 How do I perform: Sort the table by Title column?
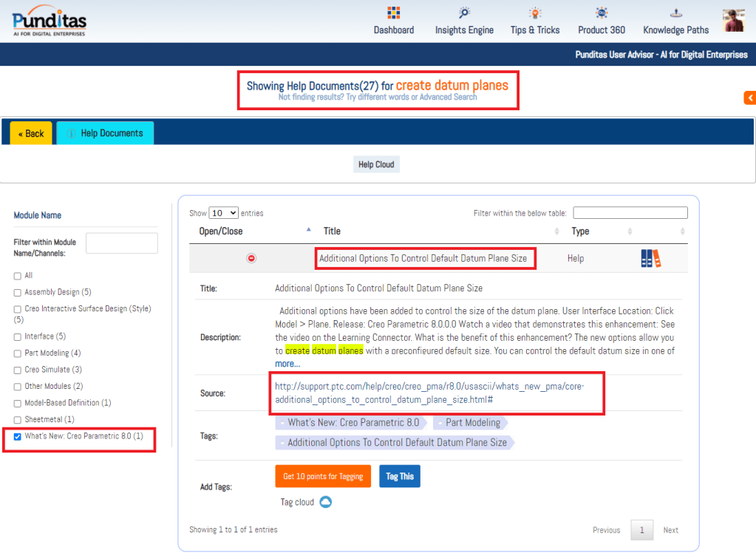click(332, 231)
